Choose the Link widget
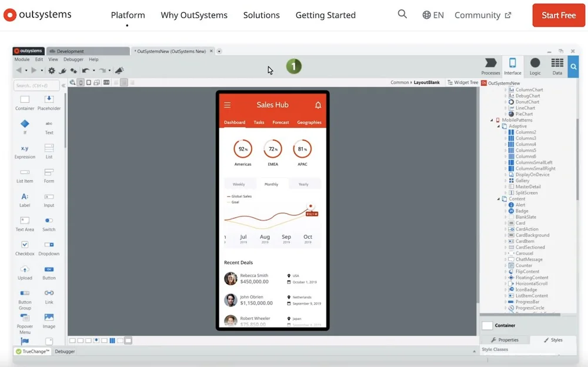 (49, 296)
